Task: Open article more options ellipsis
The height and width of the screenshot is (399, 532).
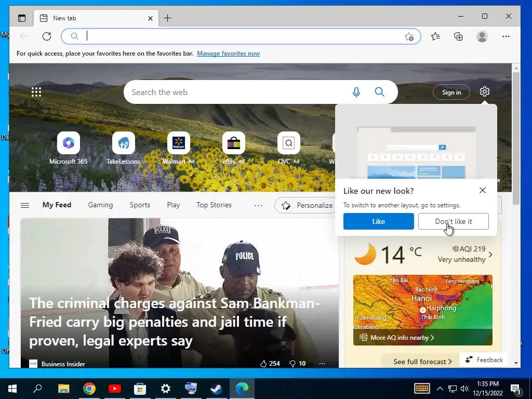Action: [x=322, y=364]
